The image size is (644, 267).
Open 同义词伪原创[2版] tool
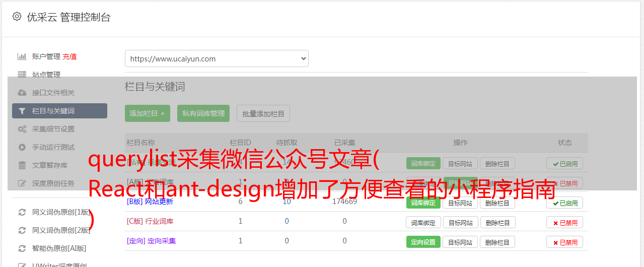61,230
